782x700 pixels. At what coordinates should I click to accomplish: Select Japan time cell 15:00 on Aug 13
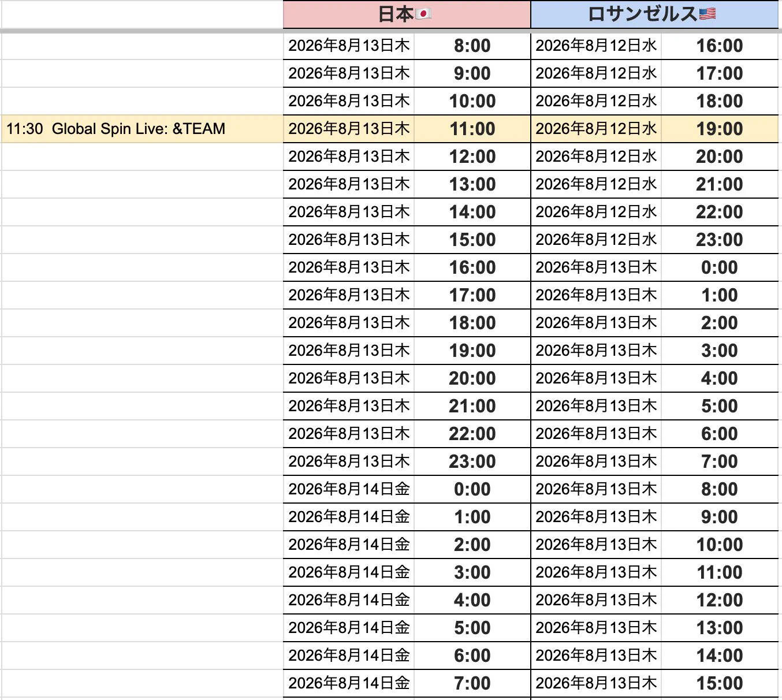pyautogui.click(x=472, y=240)
